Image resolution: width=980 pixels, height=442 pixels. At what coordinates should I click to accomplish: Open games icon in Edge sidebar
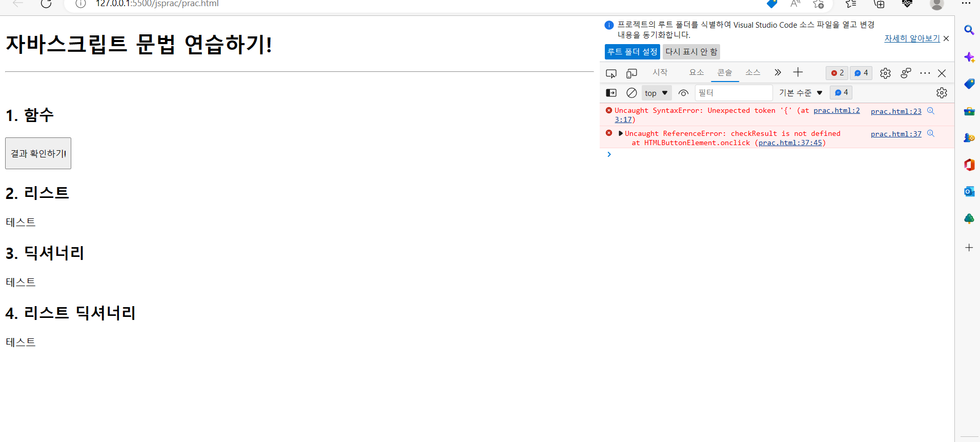(x=969, y=138)
